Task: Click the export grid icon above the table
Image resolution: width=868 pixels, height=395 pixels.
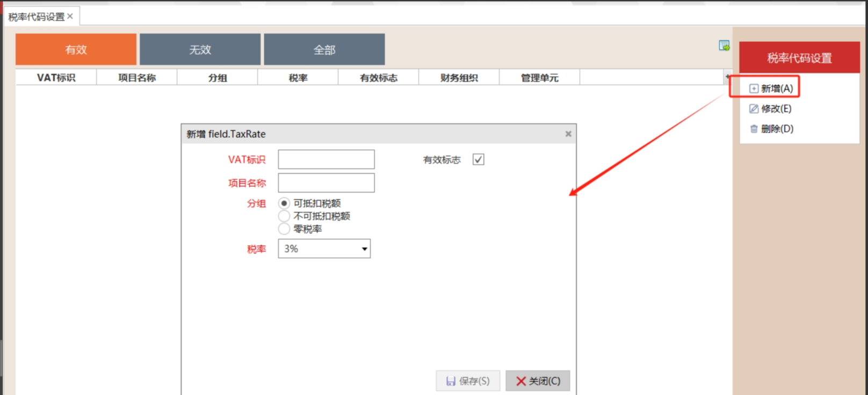Action: 724,46
